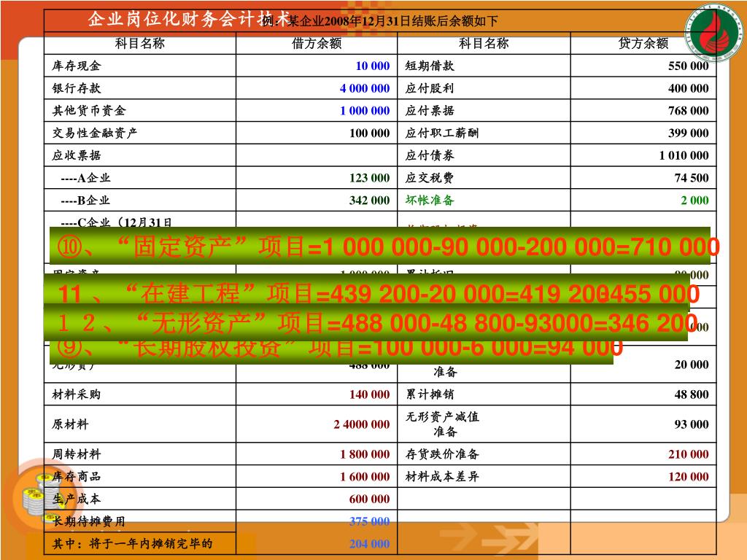Image resolution: width=747 pixels, height=560 pixels.
Task: Select the 材料成本差异 amount 120 000
Action: [x=688, y=477]
